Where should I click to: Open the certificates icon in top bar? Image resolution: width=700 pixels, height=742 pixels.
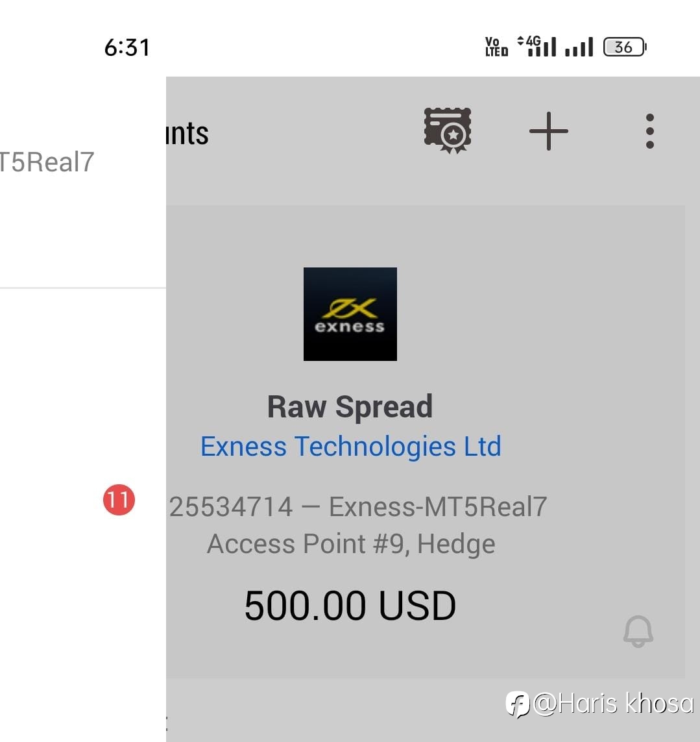click(448, 130)
